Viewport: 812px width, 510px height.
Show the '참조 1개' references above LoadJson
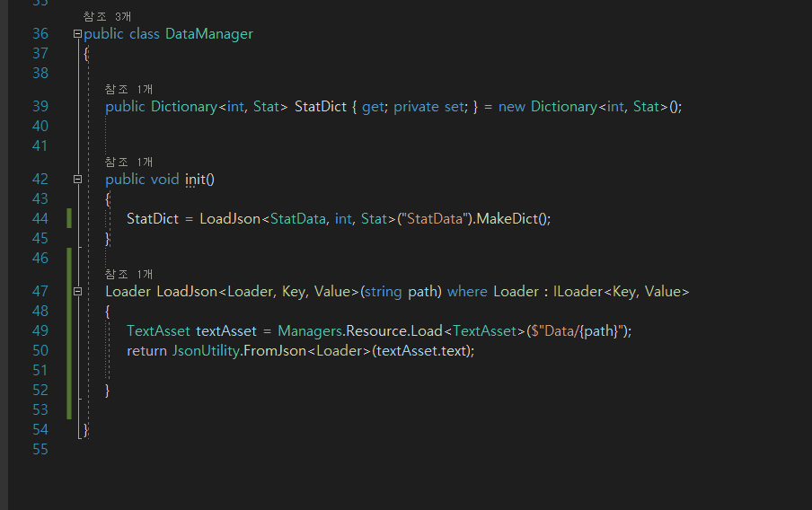pyautogui.click(x=128, y=274)
